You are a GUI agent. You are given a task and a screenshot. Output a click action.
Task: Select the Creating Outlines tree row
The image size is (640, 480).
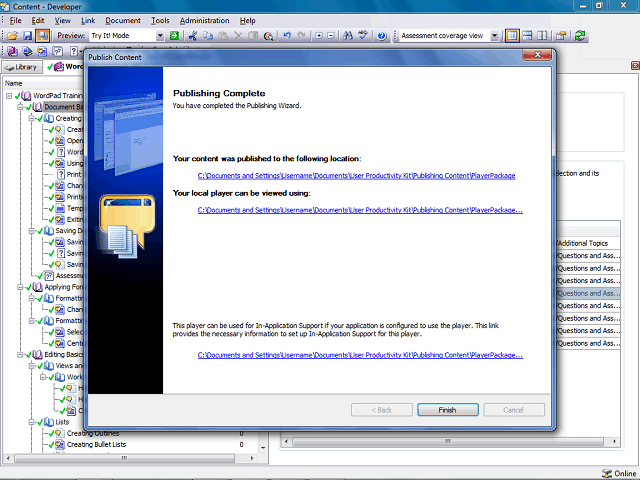click(x=93, y=433)
